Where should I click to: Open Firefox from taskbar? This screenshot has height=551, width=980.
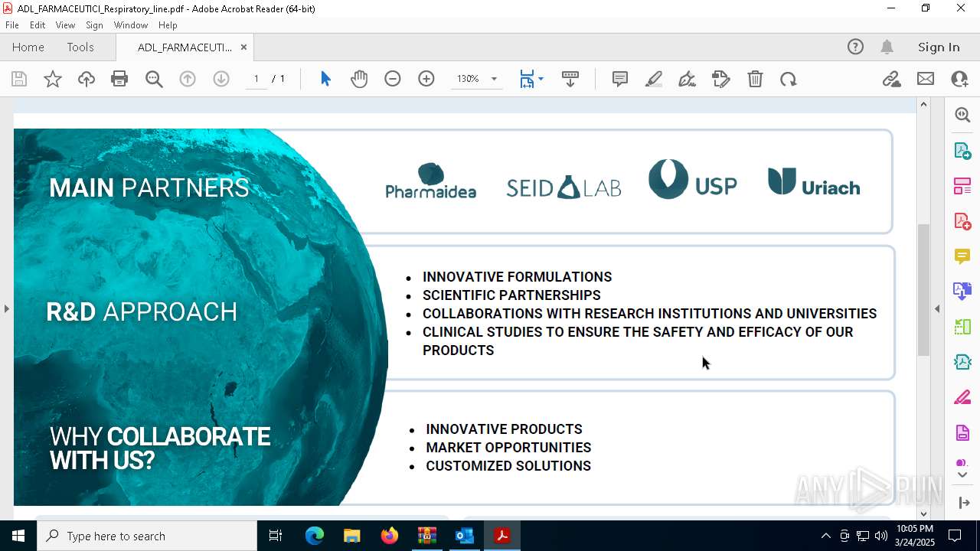pyautogui.click(x=390, y=536)
